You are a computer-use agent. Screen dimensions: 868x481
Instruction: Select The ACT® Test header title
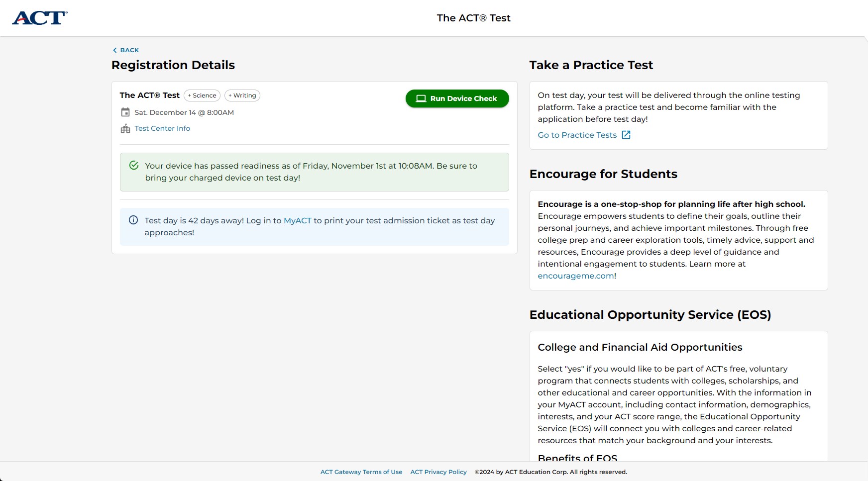pos(473,18)
